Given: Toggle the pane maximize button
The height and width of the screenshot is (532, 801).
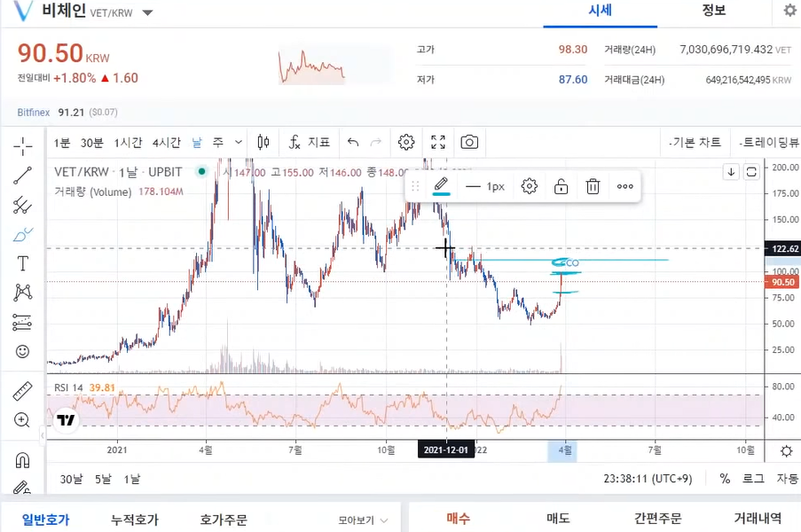Looking at the screenshot, I should point(751,171).
